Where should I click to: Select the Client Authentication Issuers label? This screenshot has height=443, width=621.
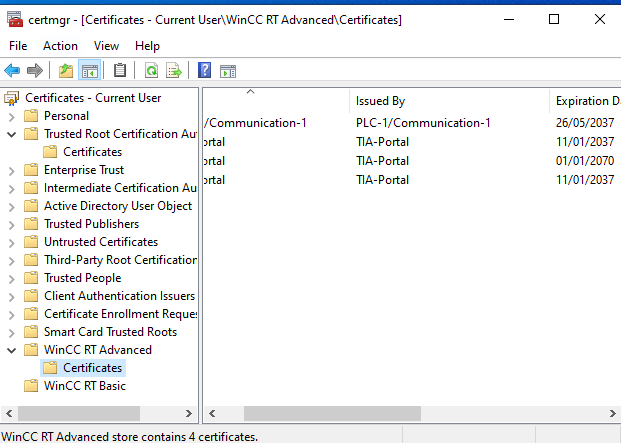click(x=119, y=296)
